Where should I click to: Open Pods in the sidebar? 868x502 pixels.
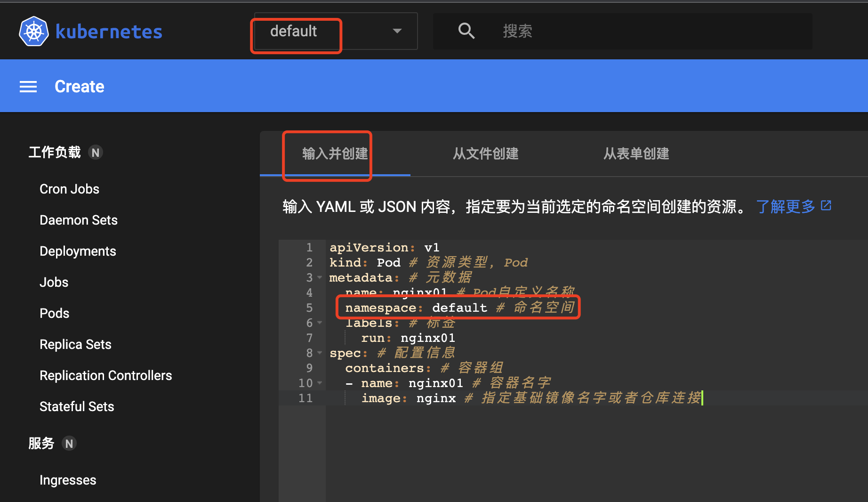point(54,314)
